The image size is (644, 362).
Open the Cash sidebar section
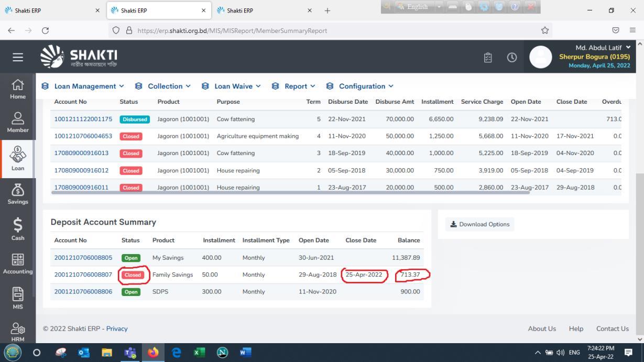pos(18,228)
